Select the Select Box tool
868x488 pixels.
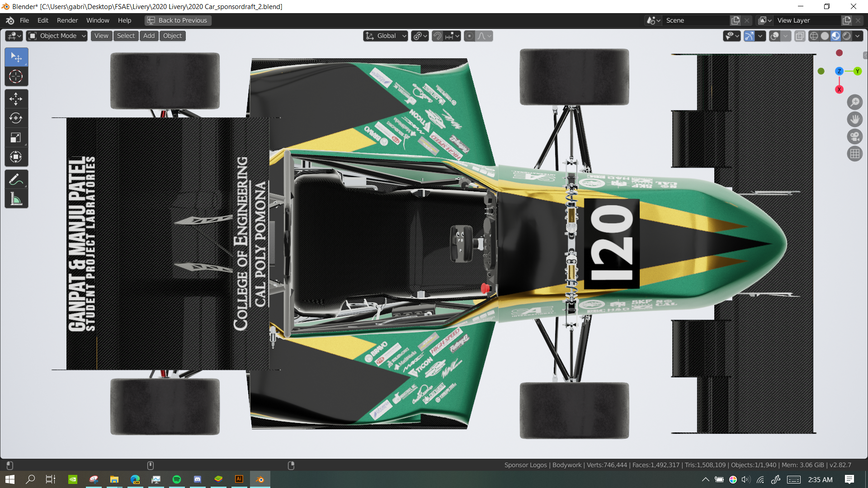(x=16, y=57)
